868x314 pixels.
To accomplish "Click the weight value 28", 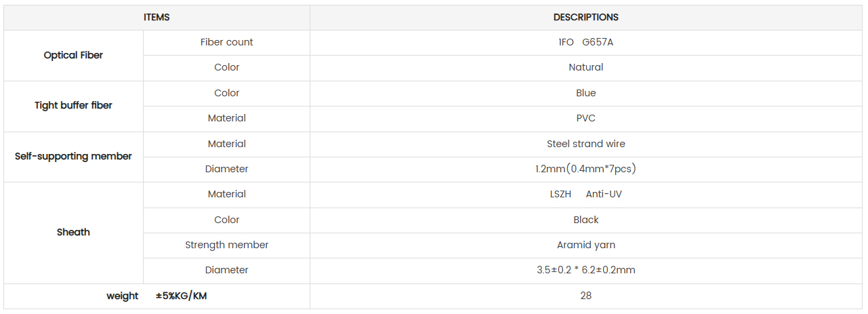I will [586, 296].
